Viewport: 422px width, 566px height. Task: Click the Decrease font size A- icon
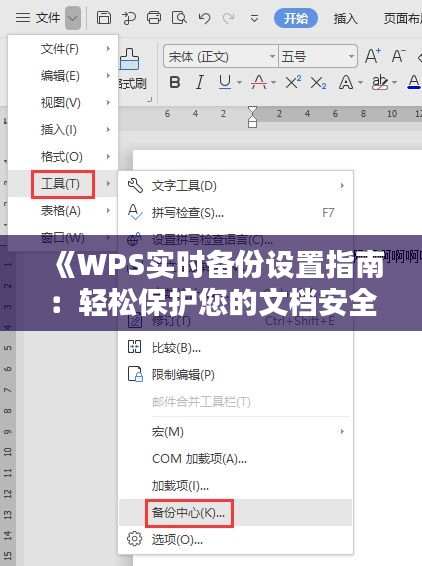(399, 56)
